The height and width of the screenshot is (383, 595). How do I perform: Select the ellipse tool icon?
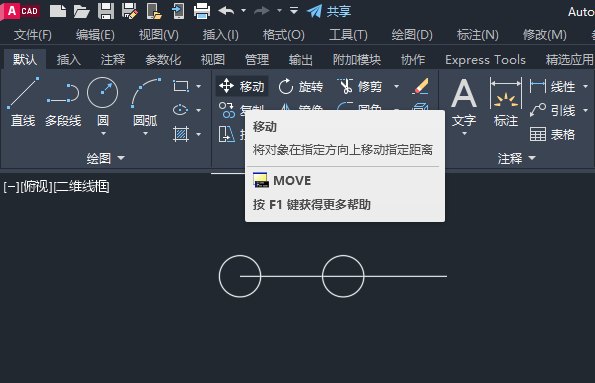coord(181,110)
